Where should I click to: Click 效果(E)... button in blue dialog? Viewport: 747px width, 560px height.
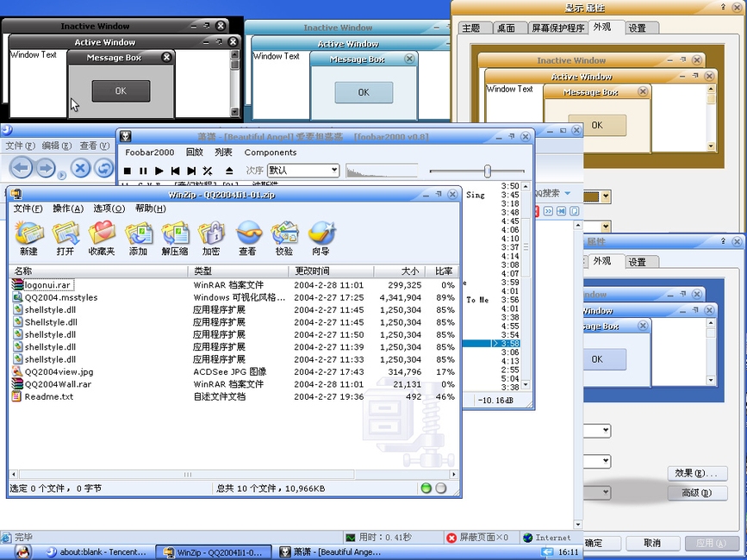(697, 473)
